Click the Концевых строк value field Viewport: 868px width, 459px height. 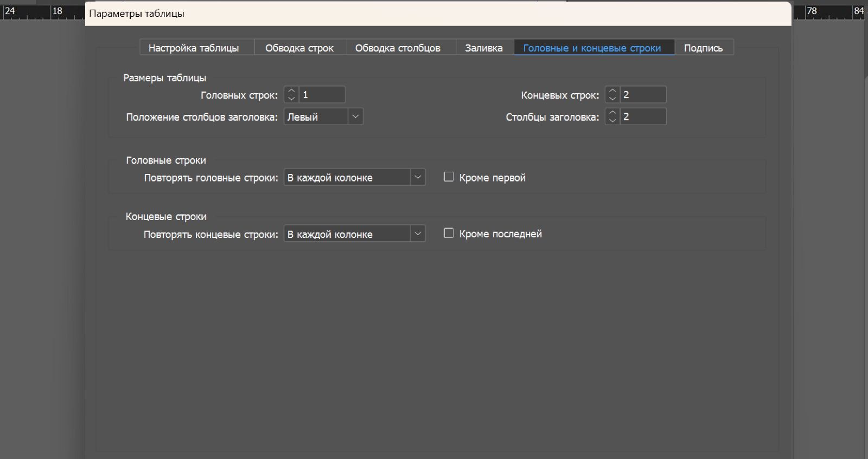(x=643, y=95)
